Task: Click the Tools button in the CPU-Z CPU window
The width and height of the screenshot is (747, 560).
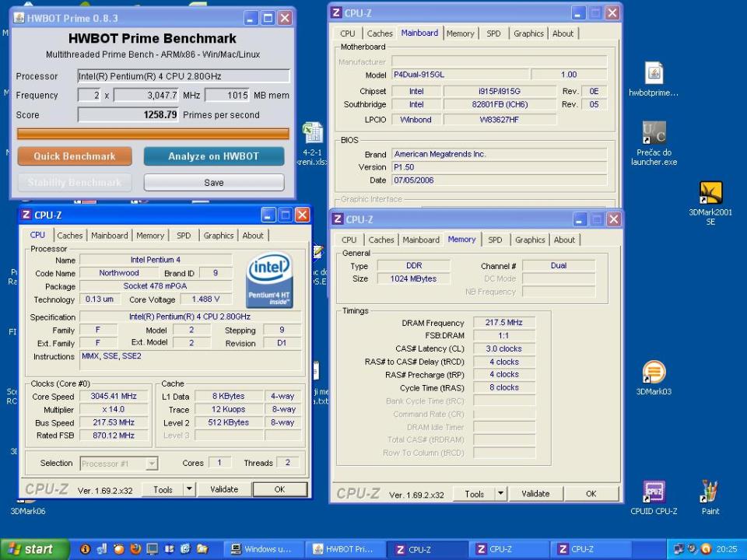Action: (x=163, y=489)
